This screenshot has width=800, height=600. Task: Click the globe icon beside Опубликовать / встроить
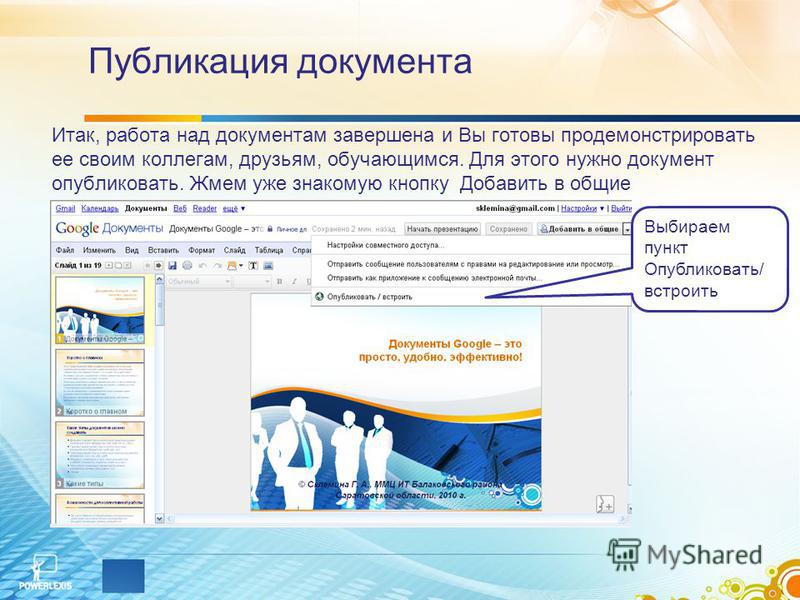pos(319,296)
